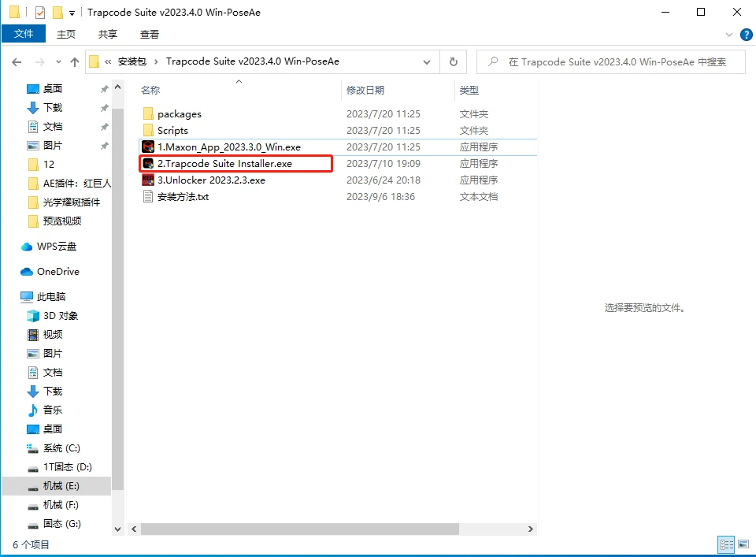Click the 安装包 breadcrumb in address bar

coord(132,61)
